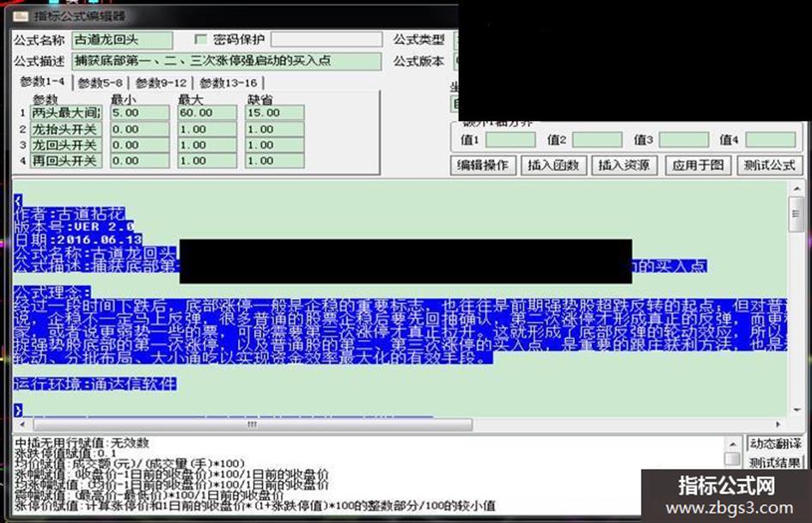This screenshot has width=812, height=523.
Task: Click the 公式描述 input field
Action: pos(227,61)
